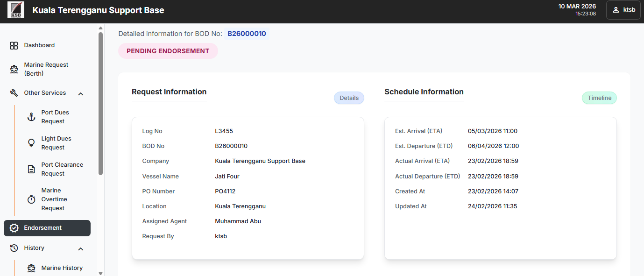Viewport: 644px width, 276px height.
Task: Click the BOD number B26000010 chip
Action: (x=247, y=34)
